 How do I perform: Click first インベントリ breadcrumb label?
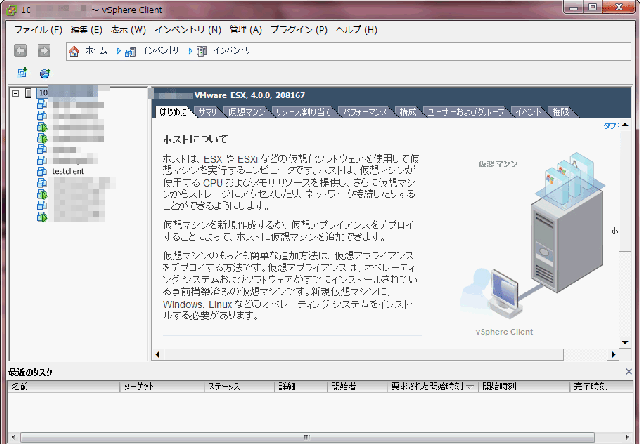(x=161, y=51)
